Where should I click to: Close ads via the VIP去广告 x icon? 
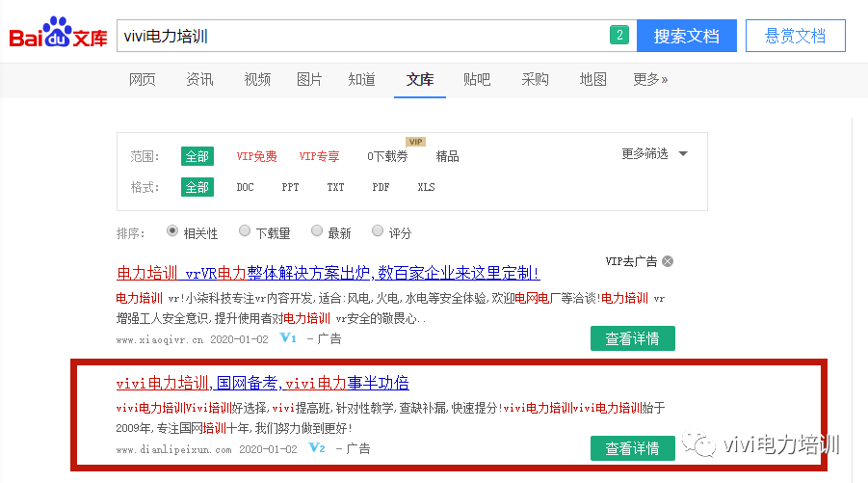[669, 261]
